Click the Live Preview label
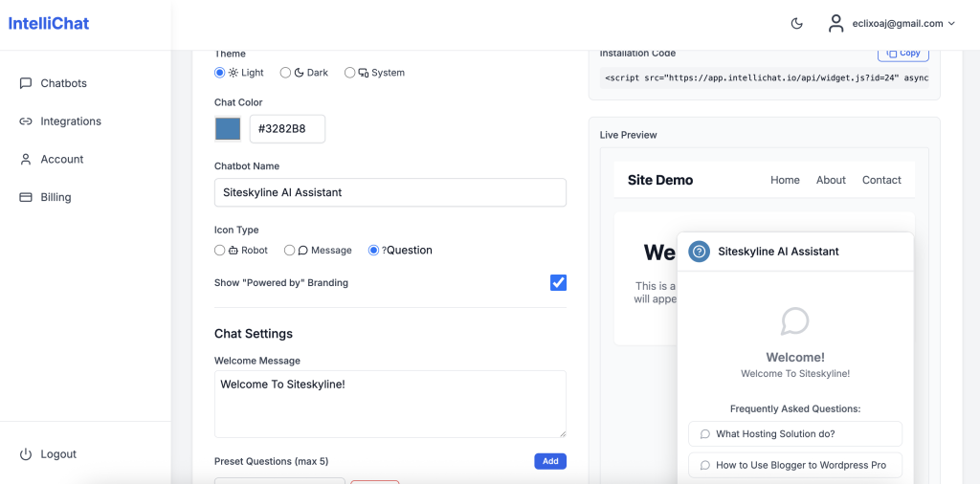The width and height of the screenshot is (980, 484). 628,135
